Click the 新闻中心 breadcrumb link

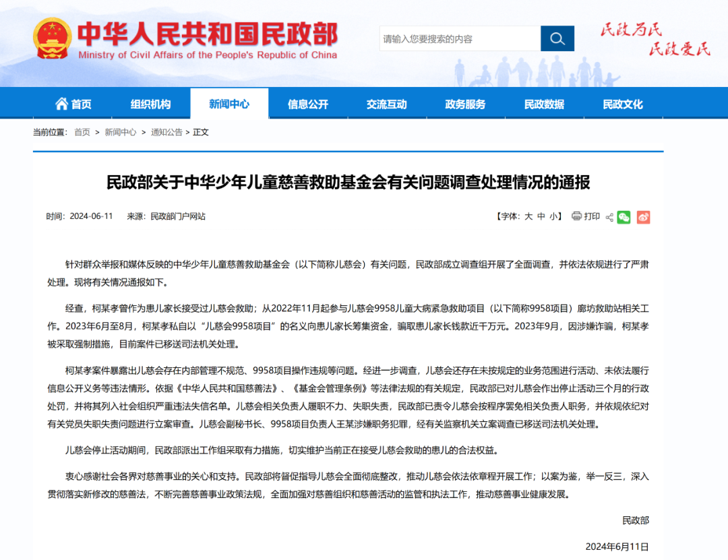(119, 132)
